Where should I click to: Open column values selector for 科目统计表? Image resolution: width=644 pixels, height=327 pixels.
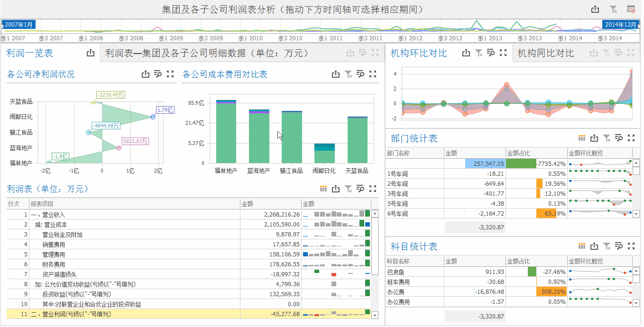[582, 246]
